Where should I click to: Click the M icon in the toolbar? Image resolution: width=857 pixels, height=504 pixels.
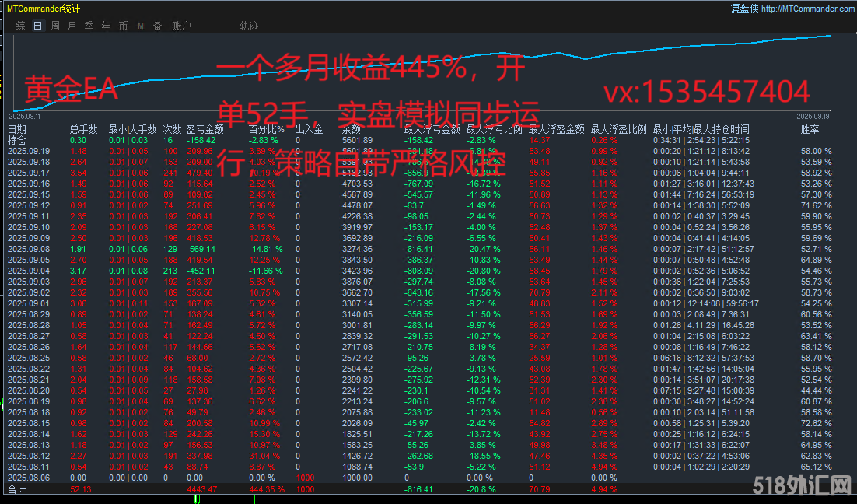141,26
